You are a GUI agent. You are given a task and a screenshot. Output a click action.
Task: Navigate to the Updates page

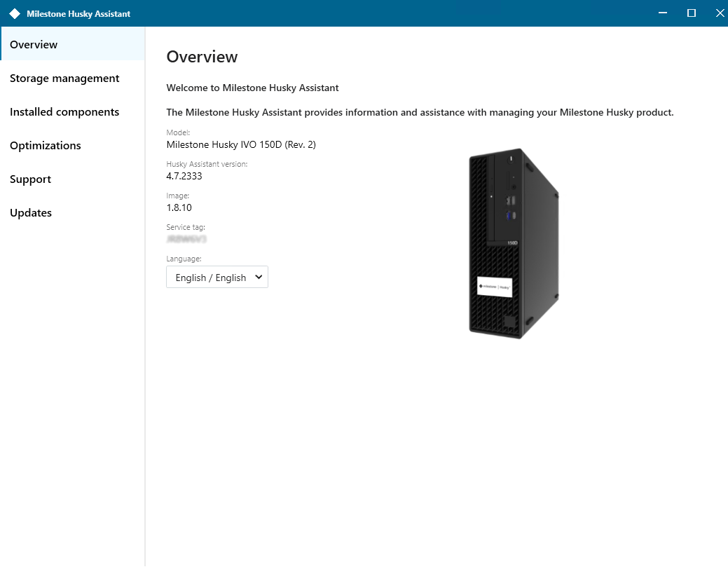[31, 212]
